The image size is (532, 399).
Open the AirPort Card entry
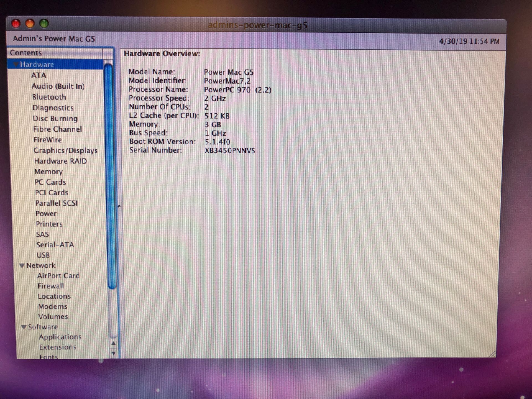point(58,276)
